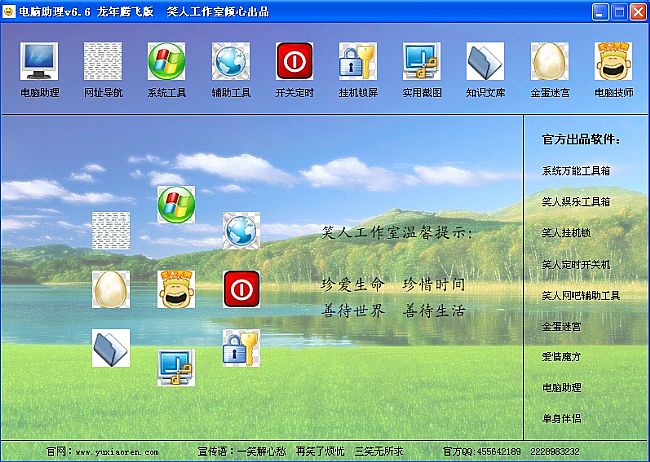Open 系统万能工具箱 in the sidebar
Viewport: 650px width, 462px height.
click(x=576, y=170)
